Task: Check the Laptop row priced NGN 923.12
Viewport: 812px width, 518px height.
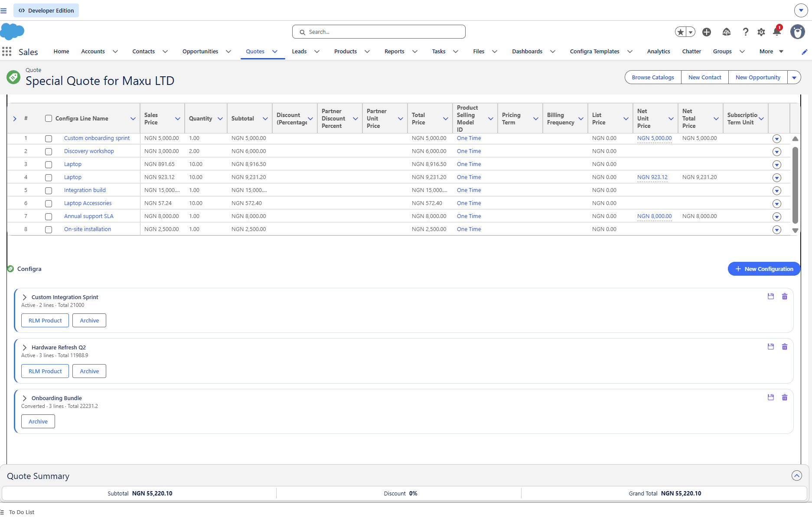Action: coord(49,178)
